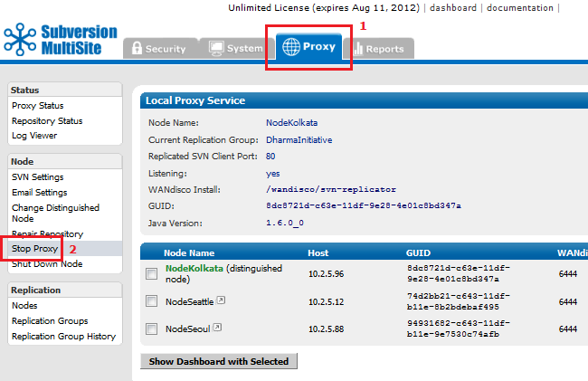Click the GUID column header
This screenshot has height=381, width=588.
point(418,253)
